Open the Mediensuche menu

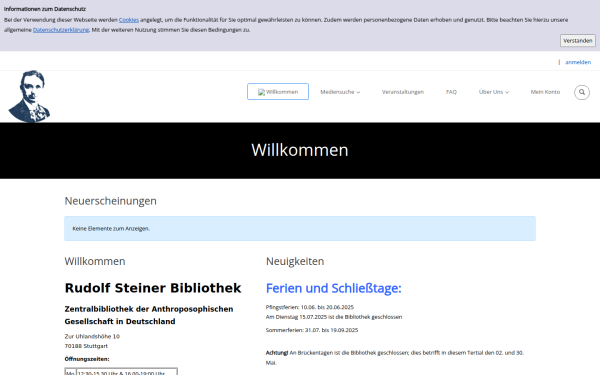340,92
